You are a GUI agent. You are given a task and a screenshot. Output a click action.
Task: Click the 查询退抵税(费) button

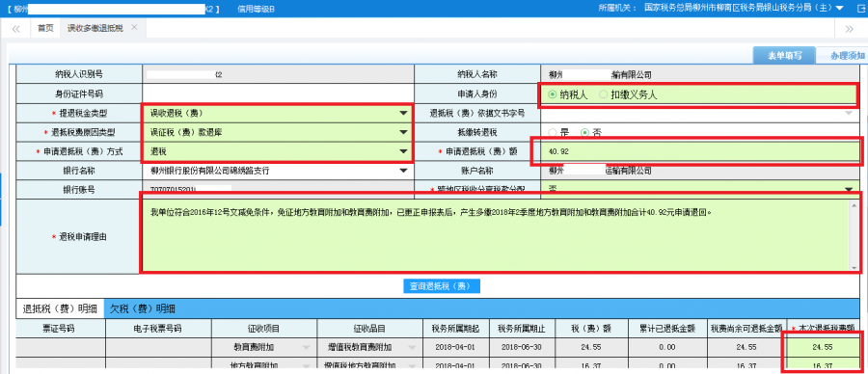click(441, 286)
